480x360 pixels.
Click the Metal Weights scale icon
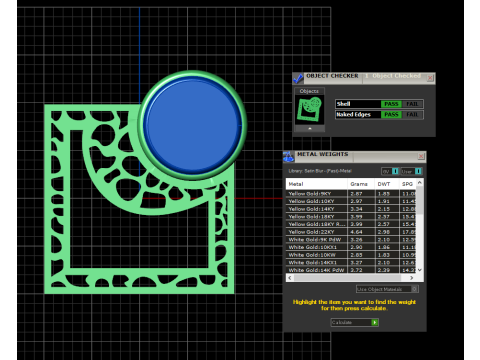click(x=288, y=157)
